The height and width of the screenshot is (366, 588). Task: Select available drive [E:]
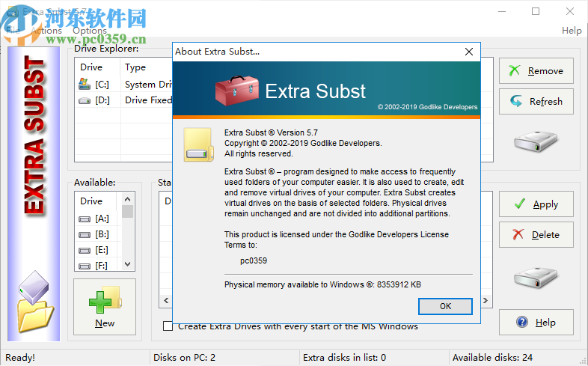point(102,250)
